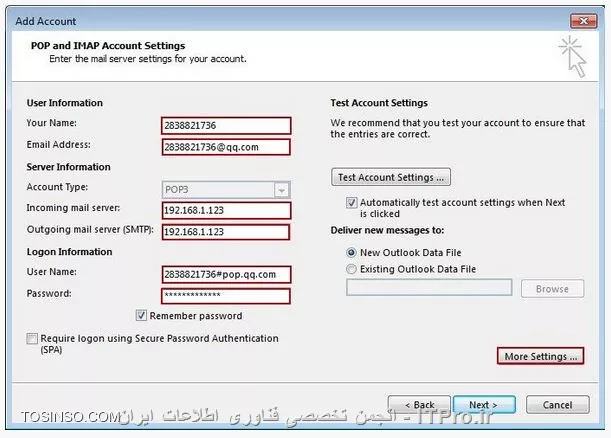Cancel the Add Account wizard
Screen dimensions: 611x438
point(558,405)
